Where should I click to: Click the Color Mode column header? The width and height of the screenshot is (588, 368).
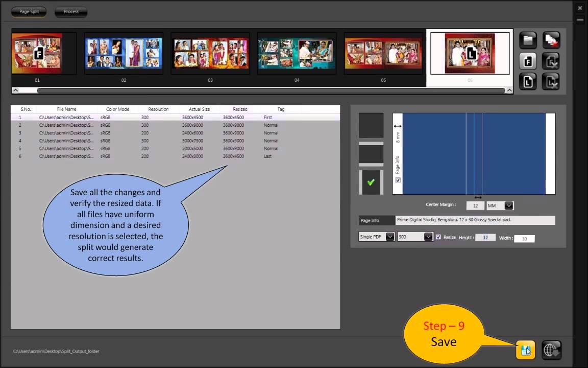click(x=118, y=109)
